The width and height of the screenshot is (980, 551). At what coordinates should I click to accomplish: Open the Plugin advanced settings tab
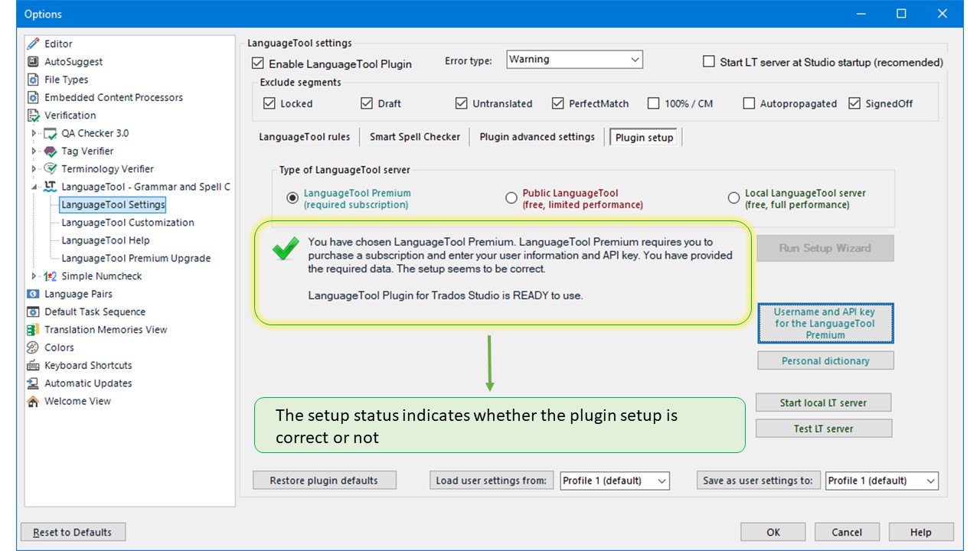[537, 137]
